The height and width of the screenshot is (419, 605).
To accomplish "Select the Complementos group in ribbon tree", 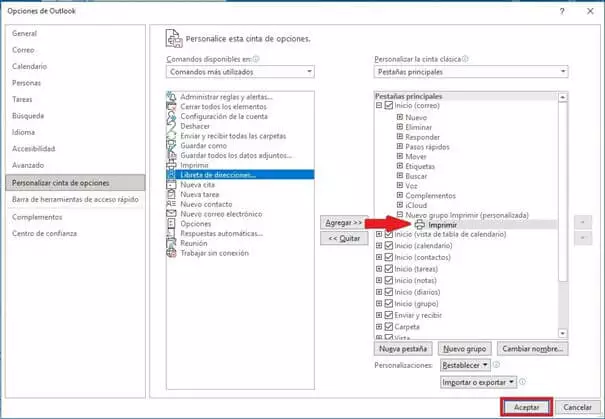I will tap(430, 196).
